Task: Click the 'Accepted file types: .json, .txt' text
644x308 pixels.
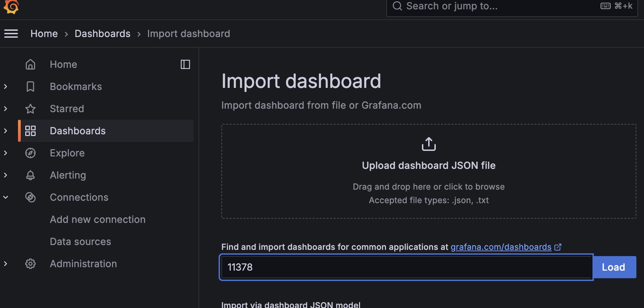Action: (x=429, y=200)
